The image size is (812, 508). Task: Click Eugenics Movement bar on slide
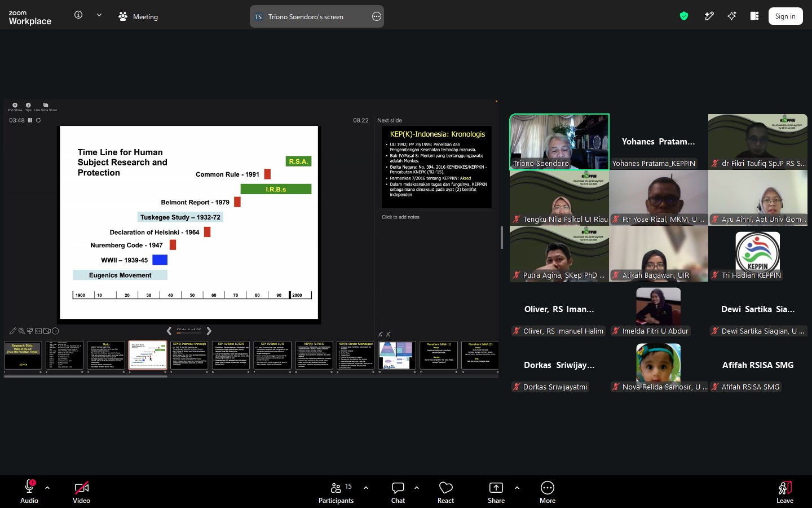120,275
